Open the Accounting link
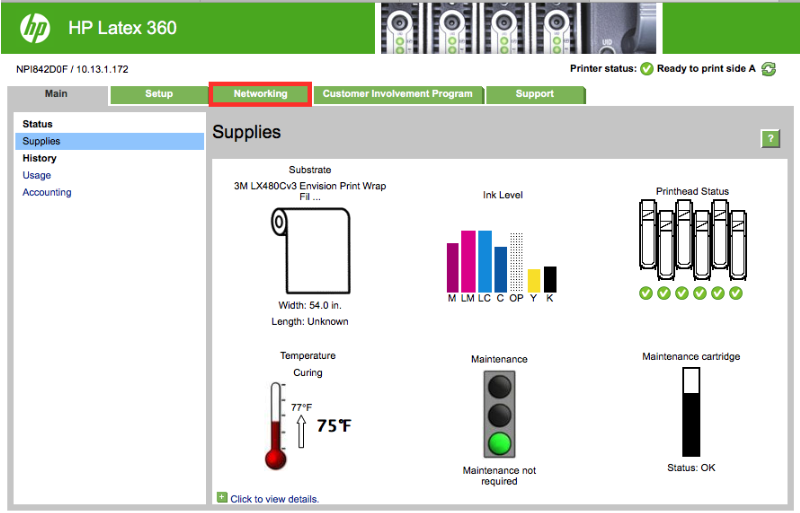This screenshot has height=513, width=800. point(47,192)
